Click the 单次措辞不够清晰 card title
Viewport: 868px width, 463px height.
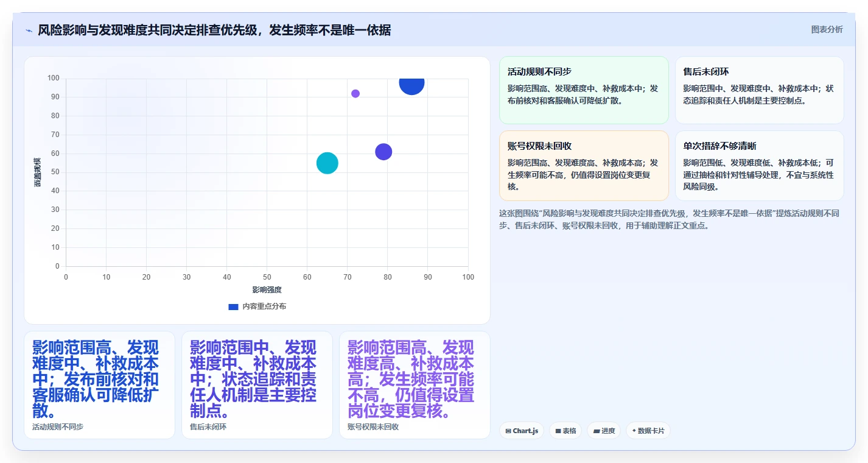720,146
